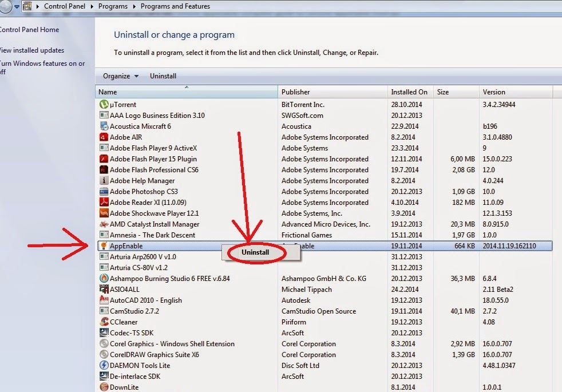
Task: Click Michael Tippach publisher entry
Action: 306,289
